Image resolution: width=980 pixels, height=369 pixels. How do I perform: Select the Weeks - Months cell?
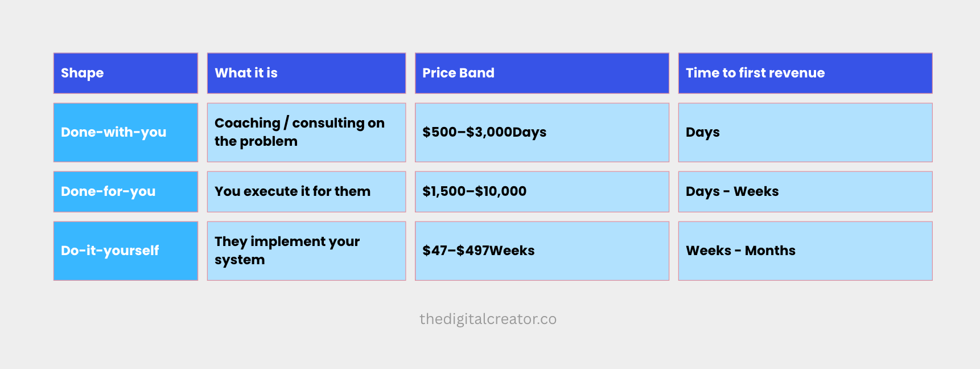click(805, 251)
